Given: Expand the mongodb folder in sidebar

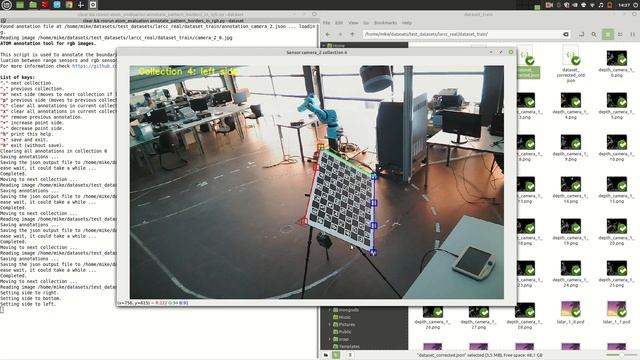Looking at the screenshot, I should (x=330, y=310).
